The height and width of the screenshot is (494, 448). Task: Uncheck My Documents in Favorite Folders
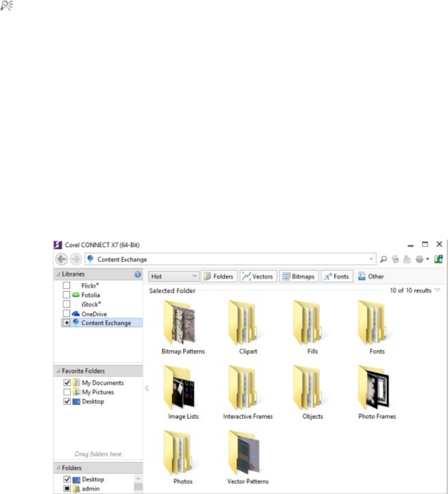pyautogui.click(x=67, y=382)
